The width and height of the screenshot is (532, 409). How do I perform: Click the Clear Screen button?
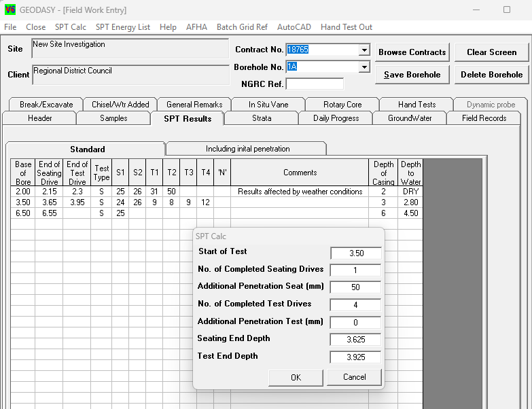(x=491, y=52)
